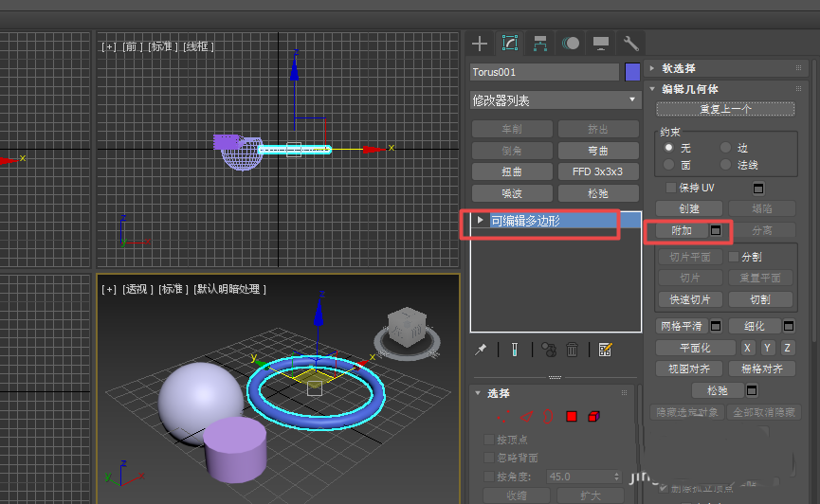The width and height of the screenshot is (820, 504).
Task: Open the [透视] viewport view menu
Action: 137,289
